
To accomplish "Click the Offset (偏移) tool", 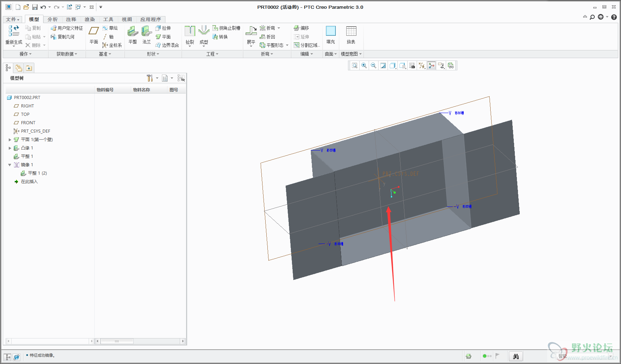I will (301, 28).
